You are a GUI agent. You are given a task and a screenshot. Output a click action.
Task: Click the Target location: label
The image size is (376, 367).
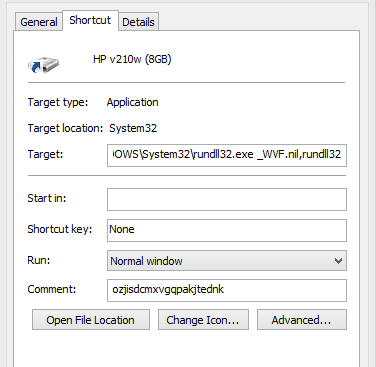[x=65, y=128]
